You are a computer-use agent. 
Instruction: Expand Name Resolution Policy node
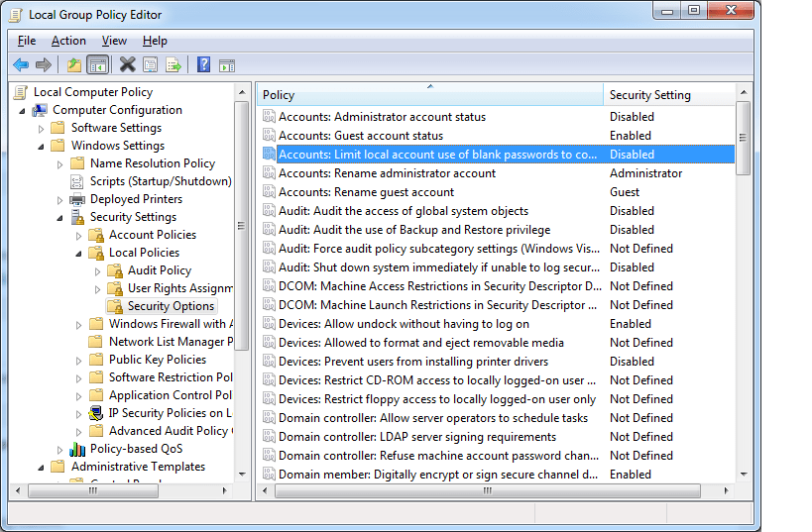(60, 164)
